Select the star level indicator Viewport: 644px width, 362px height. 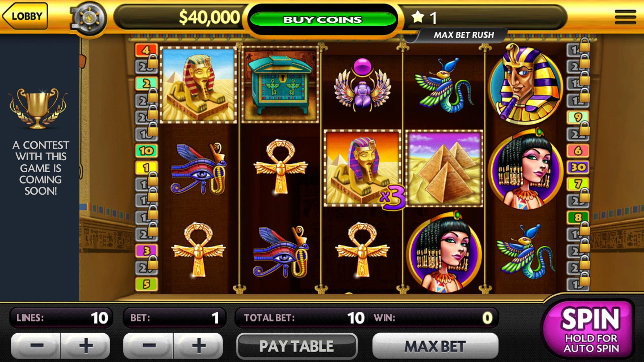[424, 18]
